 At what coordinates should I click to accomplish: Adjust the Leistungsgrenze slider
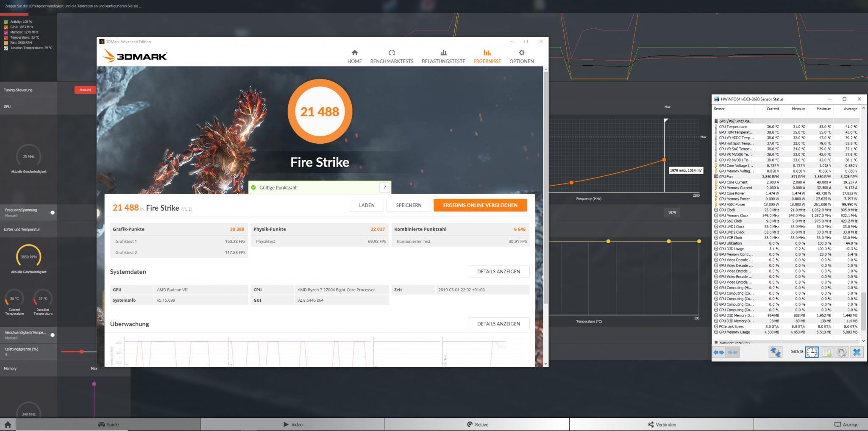[81, 352]
